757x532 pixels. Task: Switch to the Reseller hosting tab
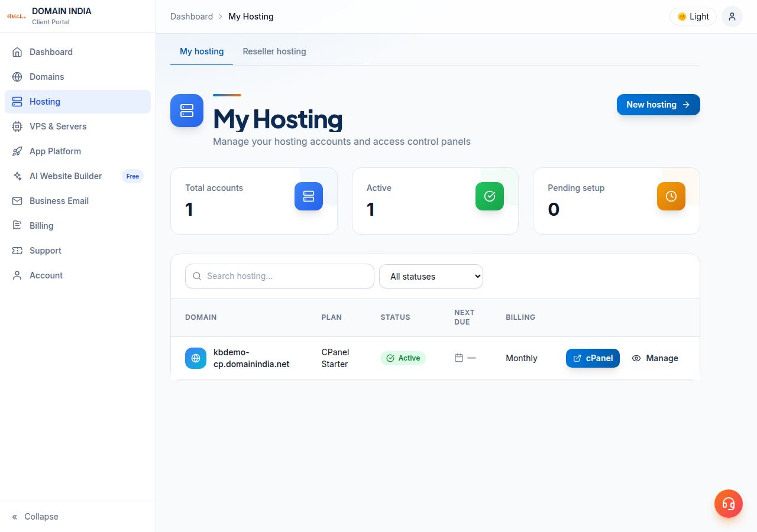tap(274, 51)
